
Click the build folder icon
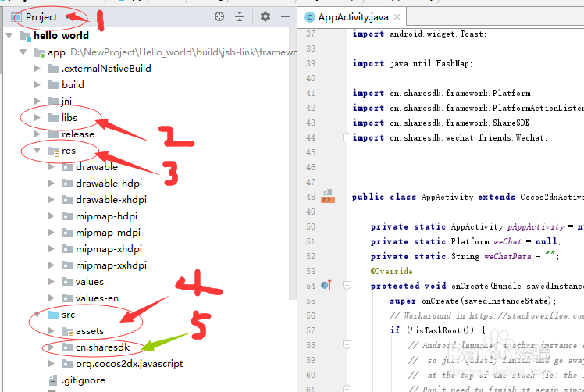coord(53,85)
